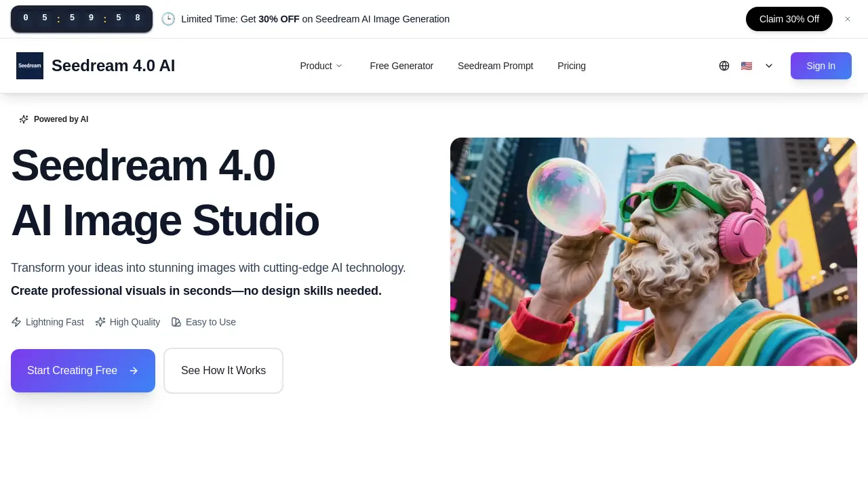868x488 pixels.
Task: Click the Powered by AI badge text
Action: (61, 119)
